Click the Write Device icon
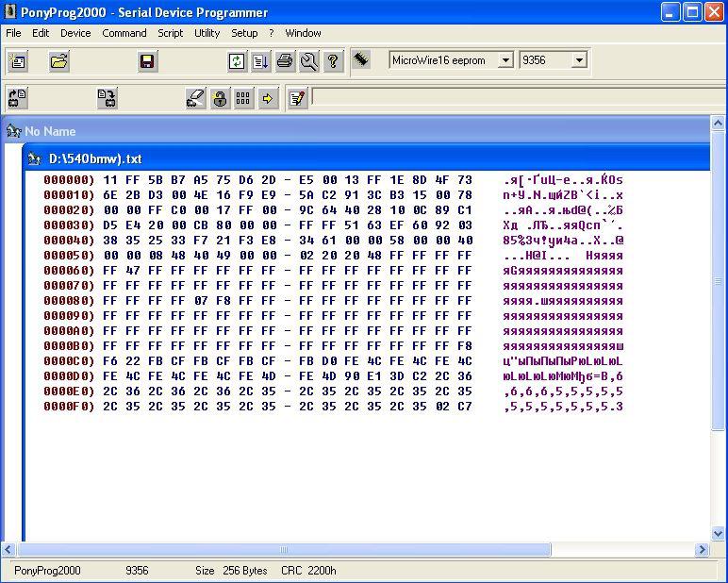 (108, 98)
